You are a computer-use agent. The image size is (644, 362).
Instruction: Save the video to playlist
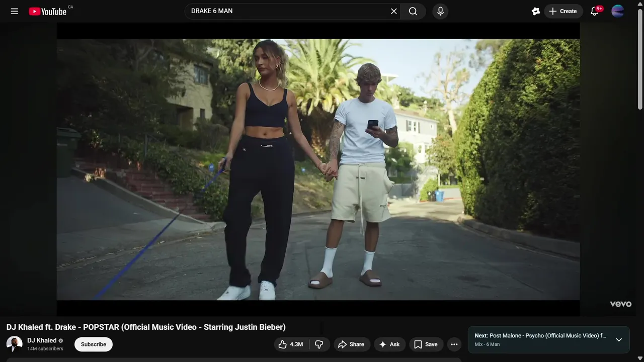426,344
